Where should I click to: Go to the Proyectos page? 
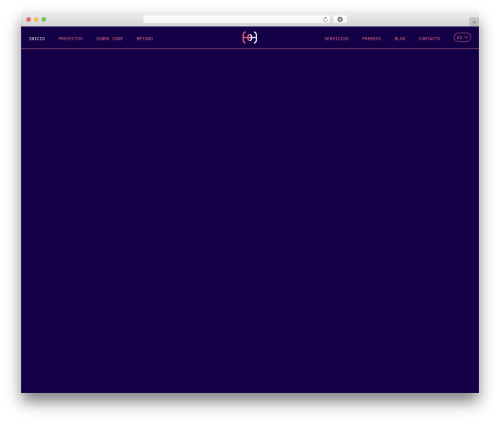(x=71, y=39)
